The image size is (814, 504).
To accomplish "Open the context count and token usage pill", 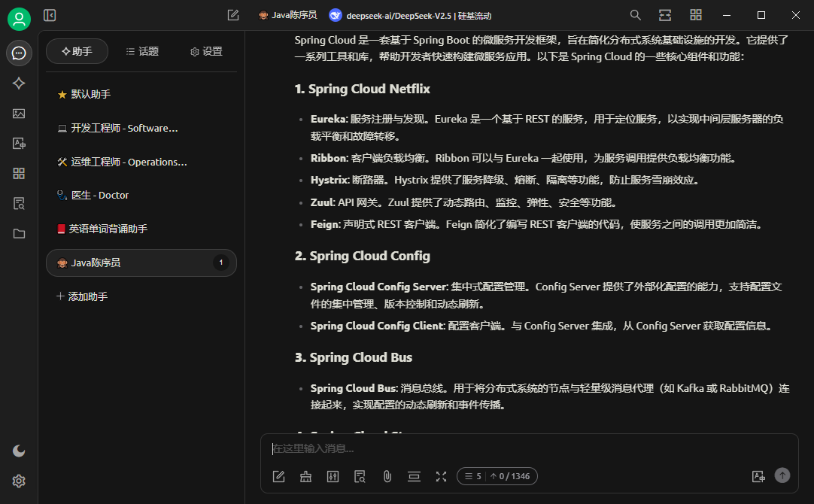I will click(x=497, y=476).
